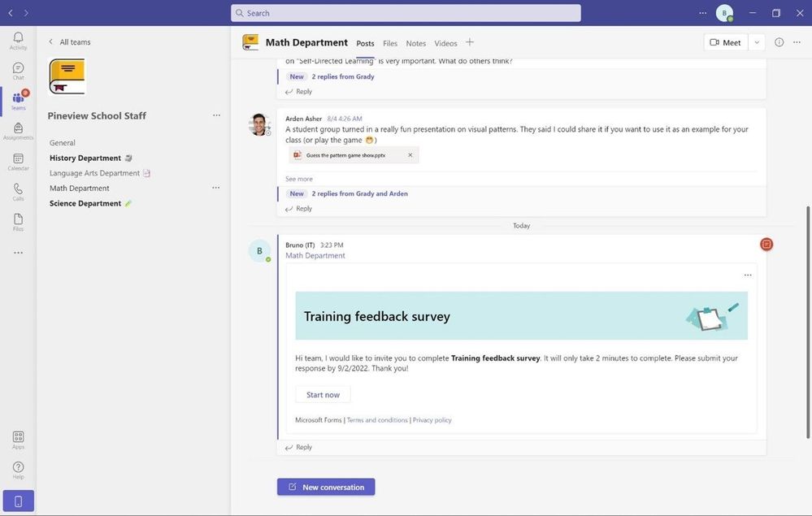
Task: Open the Privacy policy link
Action: point(432,420)
